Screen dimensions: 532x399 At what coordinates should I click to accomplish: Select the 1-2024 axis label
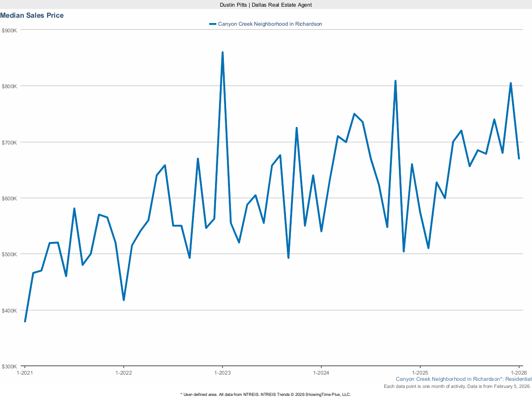tap(322, 373)
